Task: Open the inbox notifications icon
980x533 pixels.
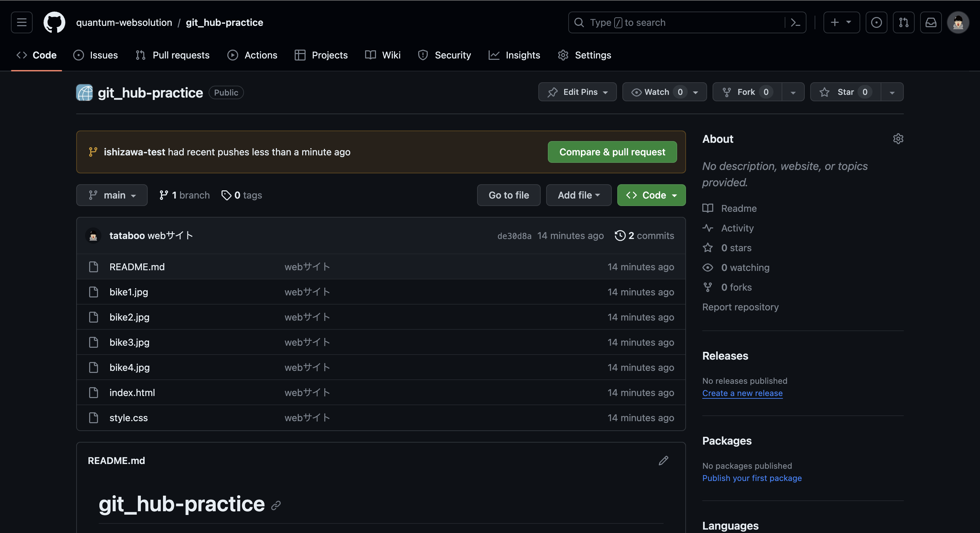Action: [931, 22]
